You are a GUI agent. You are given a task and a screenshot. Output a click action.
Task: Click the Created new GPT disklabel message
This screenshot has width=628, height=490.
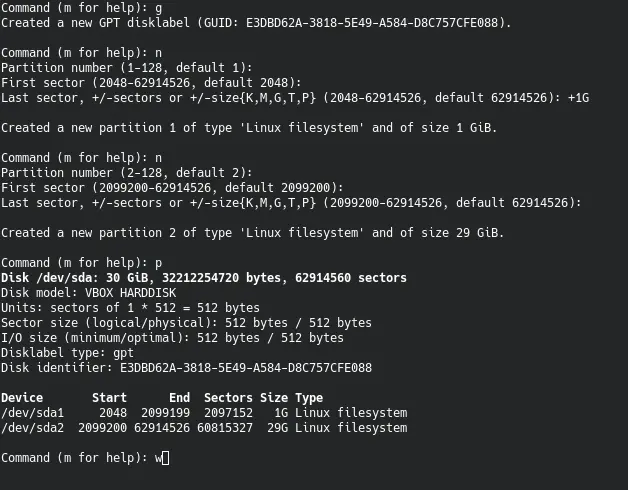pos(255,22)
